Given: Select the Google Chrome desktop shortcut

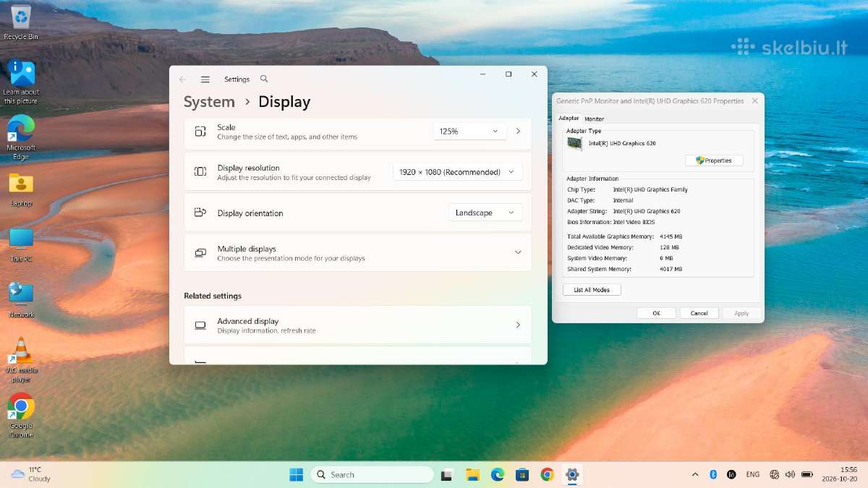Looking at the screenshot, I should click(x=21, y=416).
